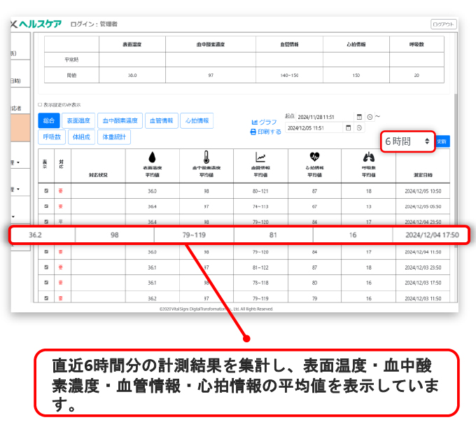Click the 印刷する print link
The height and width of the screenshot is (448, 476).
[x=269, y=132]
